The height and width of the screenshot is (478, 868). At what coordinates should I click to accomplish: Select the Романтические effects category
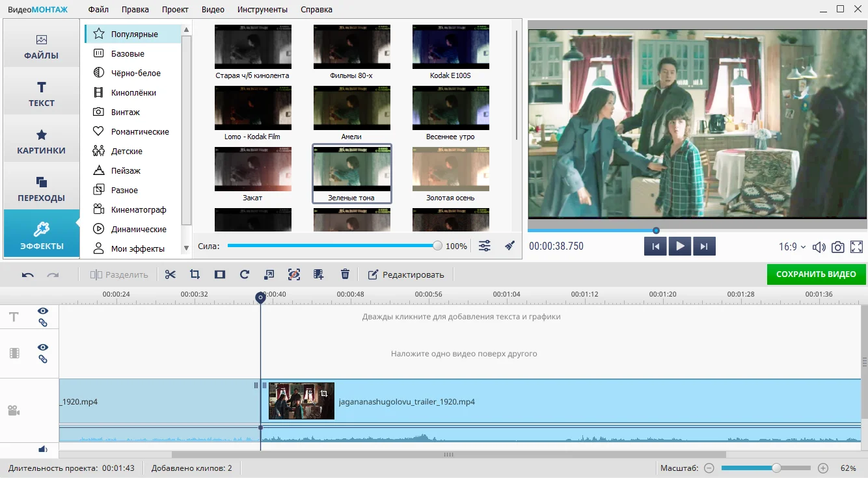click(133, 131)
